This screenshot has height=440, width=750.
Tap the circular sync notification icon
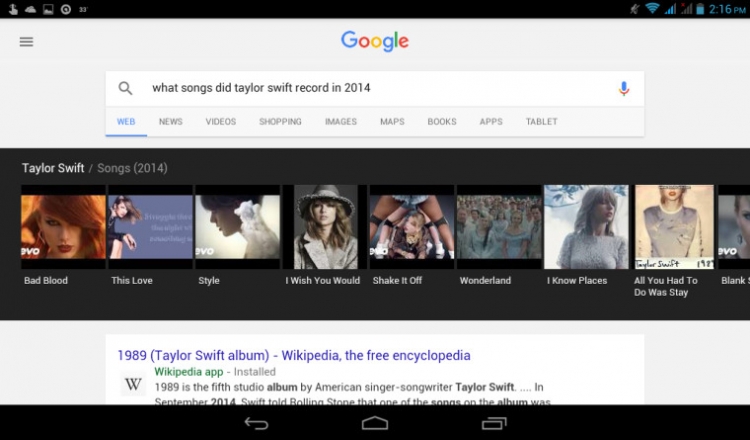click(x=66, y=9)
